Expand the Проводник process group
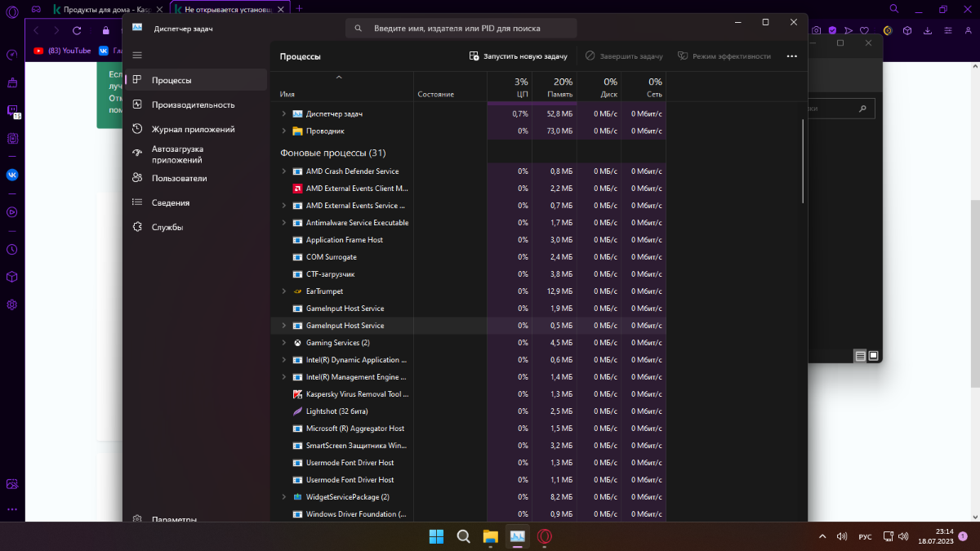 pos(283,131)
